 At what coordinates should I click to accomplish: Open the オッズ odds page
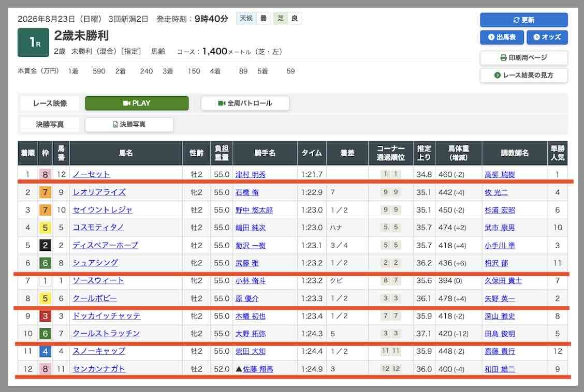click(x=547, y=37)
